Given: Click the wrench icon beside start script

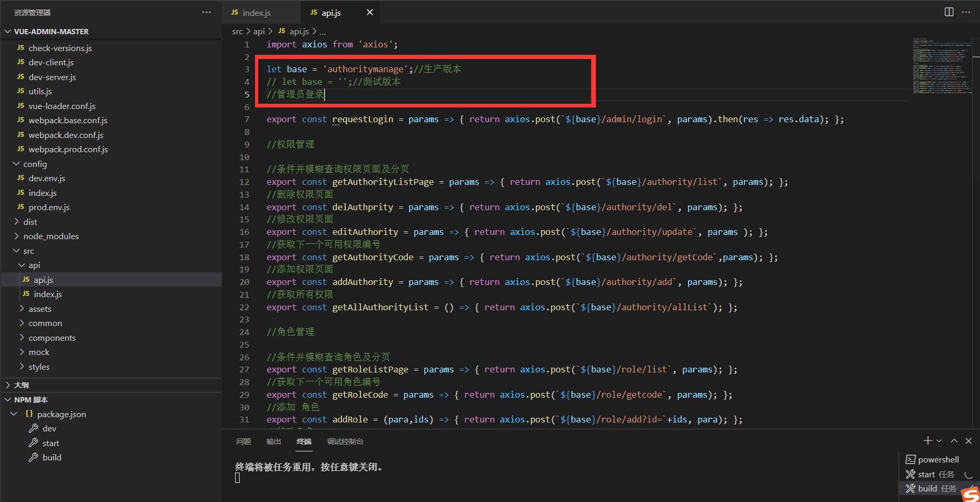Looking at the screenshot, I should point(34,443).
